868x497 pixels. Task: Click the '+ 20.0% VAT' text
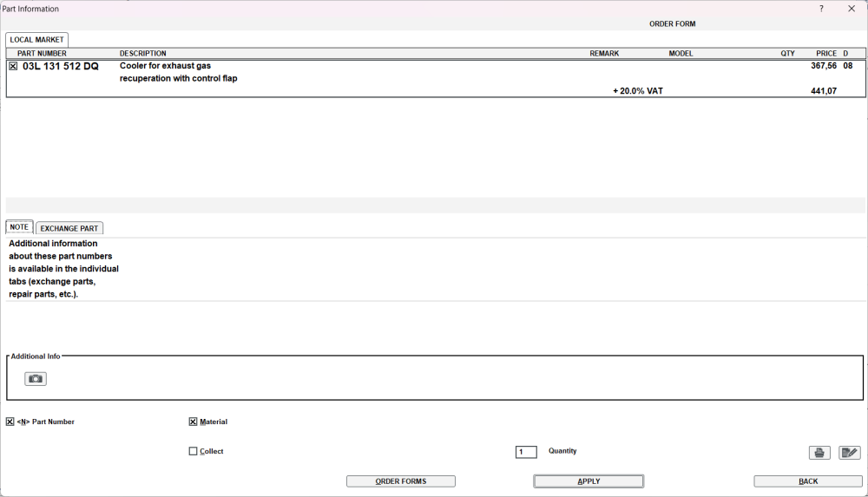click(x=637, y=91)
